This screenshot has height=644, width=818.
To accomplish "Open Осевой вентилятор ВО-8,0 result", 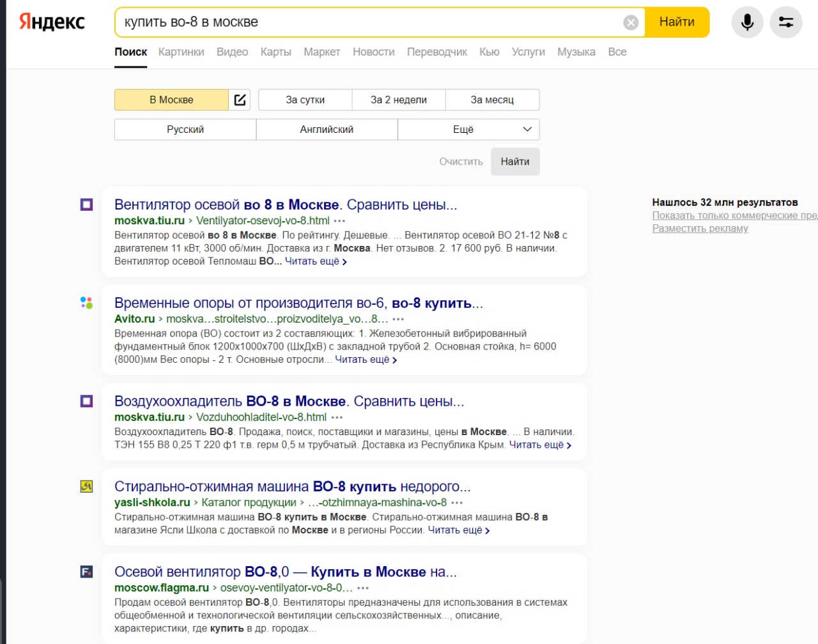I will click(x=286, y=572).
